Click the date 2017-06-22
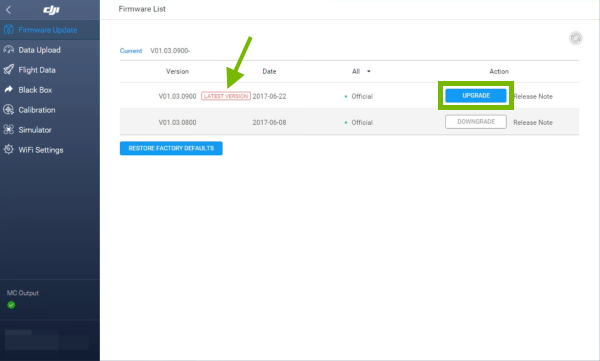This screenshot has height=361, width=600. click(269, 96)
